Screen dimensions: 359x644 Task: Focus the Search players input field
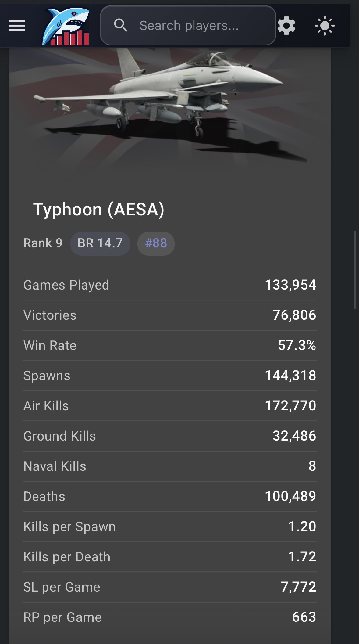pyautogui.click(x=188, y=26)
